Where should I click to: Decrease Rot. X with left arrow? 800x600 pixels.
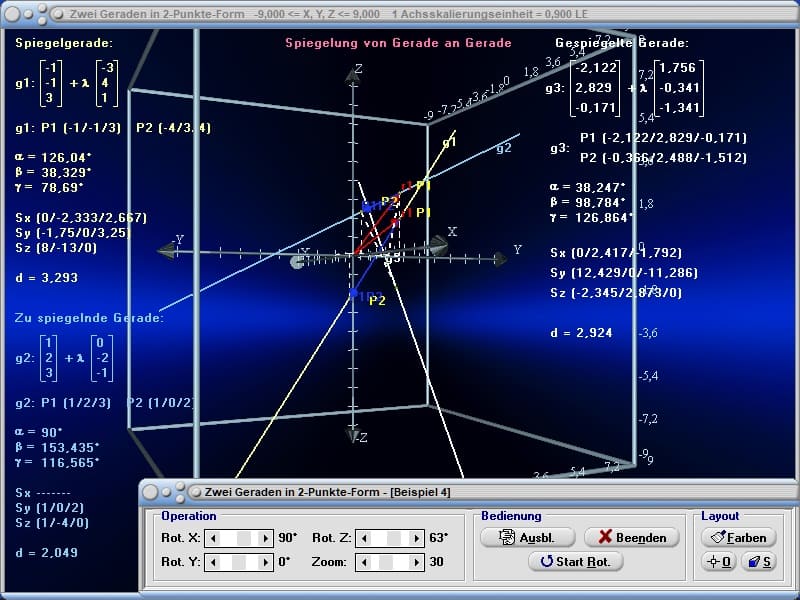pyautogui.click(x=213, y=538)
